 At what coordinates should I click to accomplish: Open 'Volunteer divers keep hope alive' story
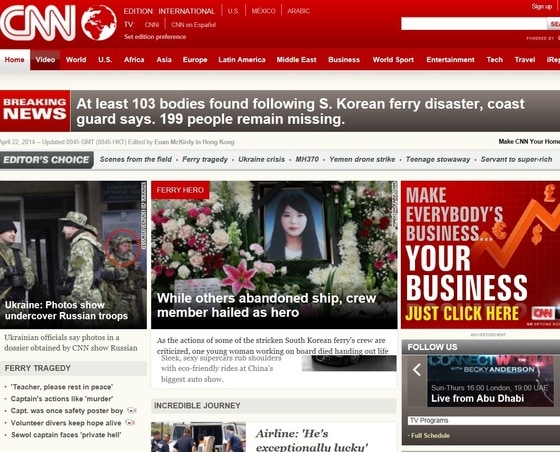tap(66, 423)
